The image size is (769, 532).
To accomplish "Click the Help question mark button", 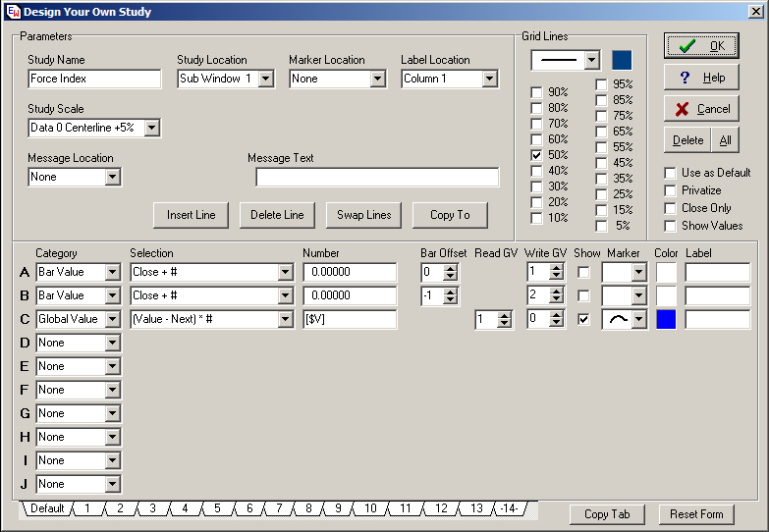I will pyautogui.click(x=700, y=78).
